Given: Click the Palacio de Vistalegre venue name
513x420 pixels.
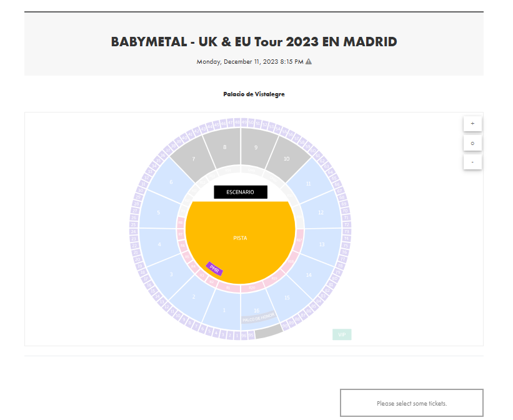Looking at the screenshot, I should click(x=254, y=94).
